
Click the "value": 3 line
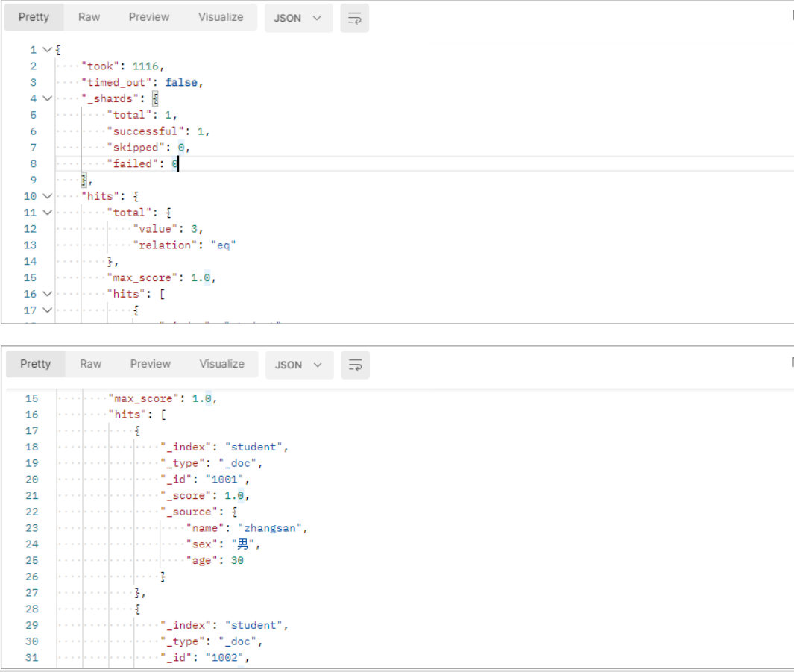click(x=168, y=229)
